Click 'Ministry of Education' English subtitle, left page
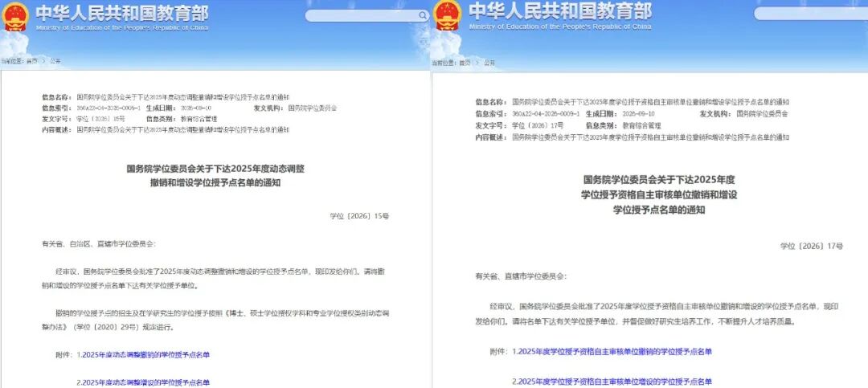 [x=122, y=27]
